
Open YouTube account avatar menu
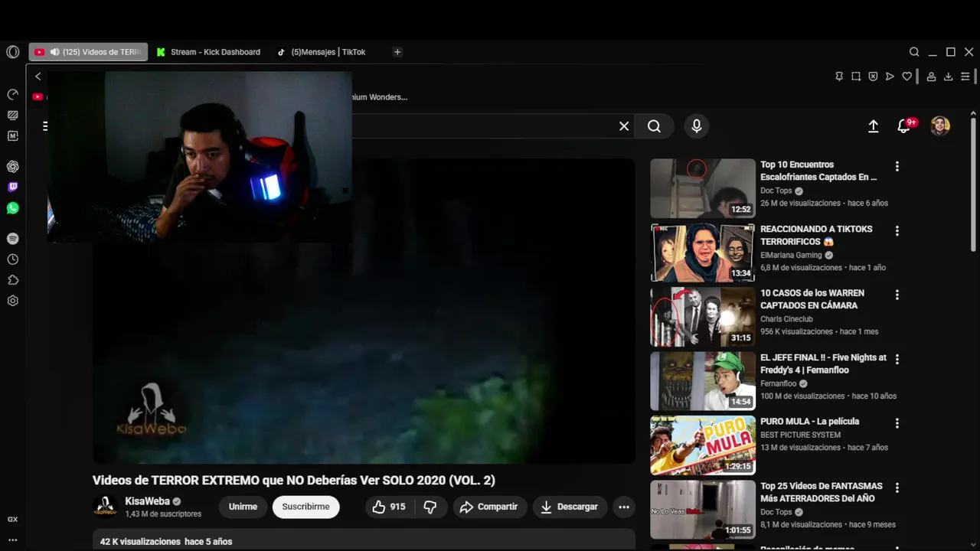click(x=940, y=126)
